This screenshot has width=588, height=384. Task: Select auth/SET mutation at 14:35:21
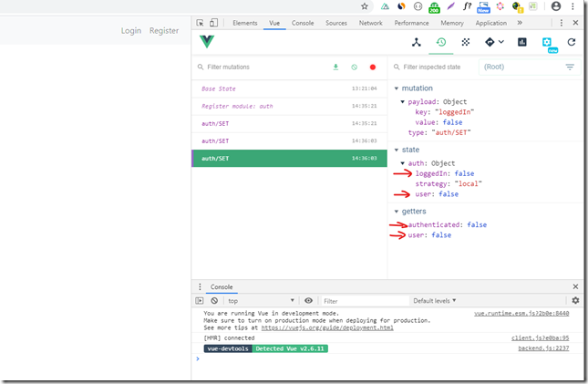289,123
